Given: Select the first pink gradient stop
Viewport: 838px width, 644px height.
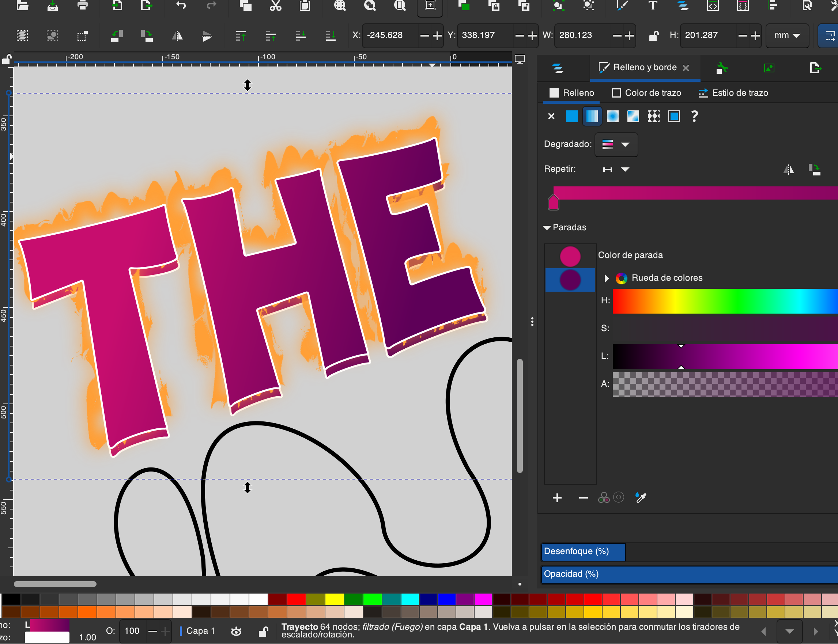Looking at the screenshot, I should click(x=570, y=256).
